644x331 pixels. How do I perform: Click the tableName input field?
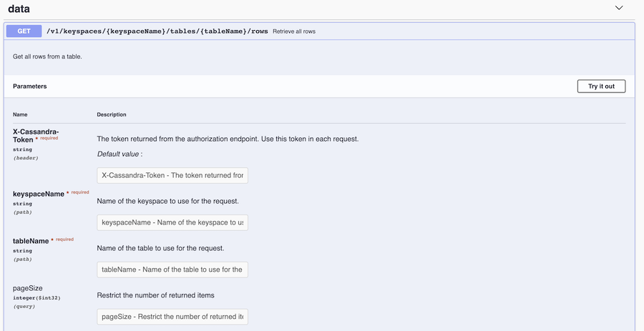tap(172, 270)
